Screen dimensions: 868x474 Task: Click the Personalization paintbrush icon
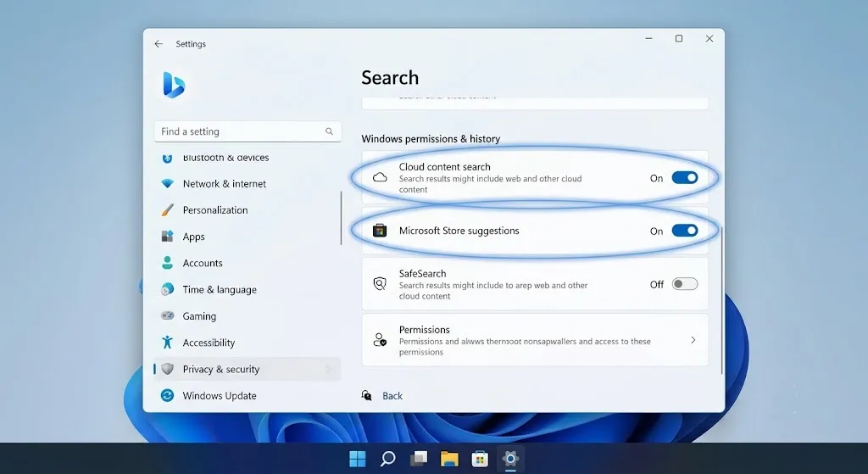point(167,210)
